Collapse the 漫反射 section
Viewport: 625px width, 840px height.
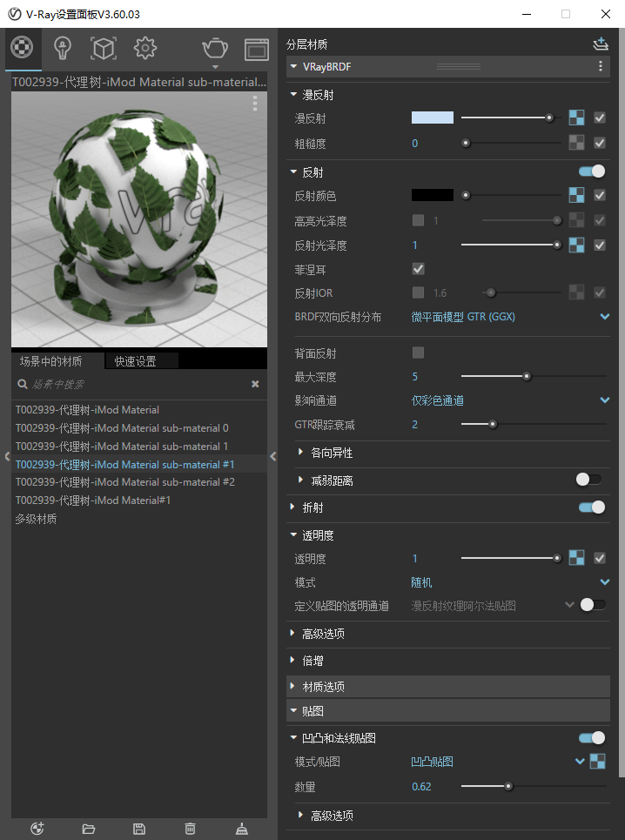click(293, 94)
